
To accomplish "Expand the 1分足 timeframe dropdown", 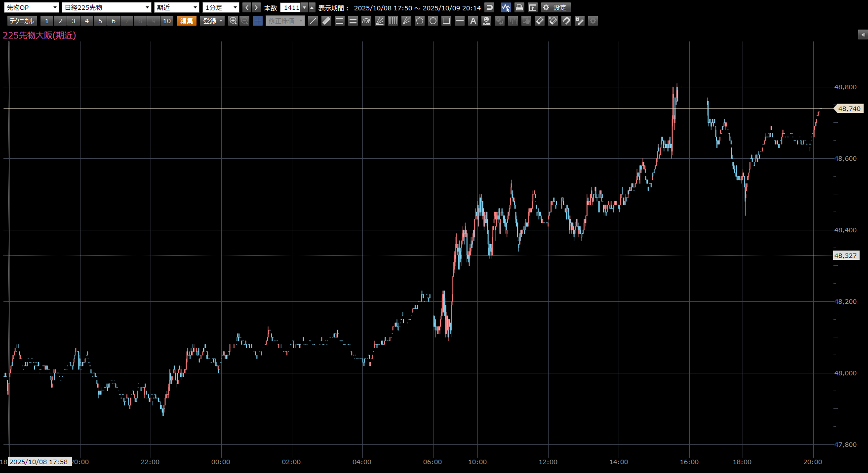I will pos(221,7).
